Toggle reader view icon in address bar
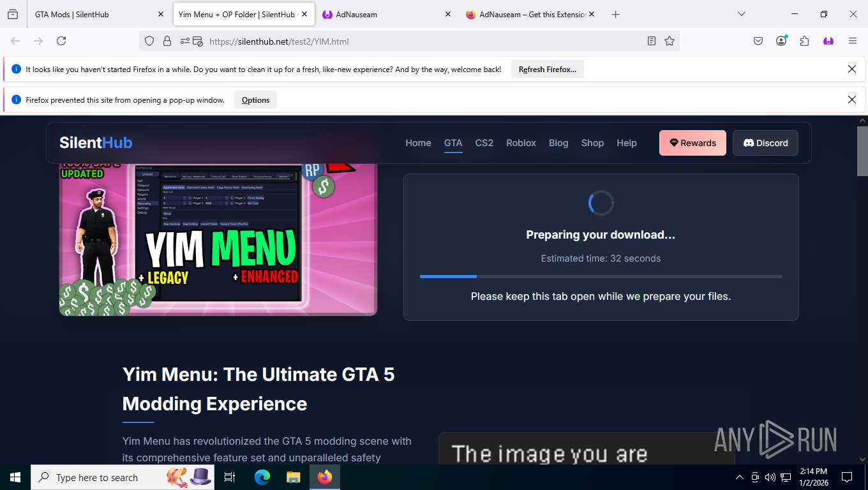The height and width of the screenshot is (490, 868). coord(651,41)
